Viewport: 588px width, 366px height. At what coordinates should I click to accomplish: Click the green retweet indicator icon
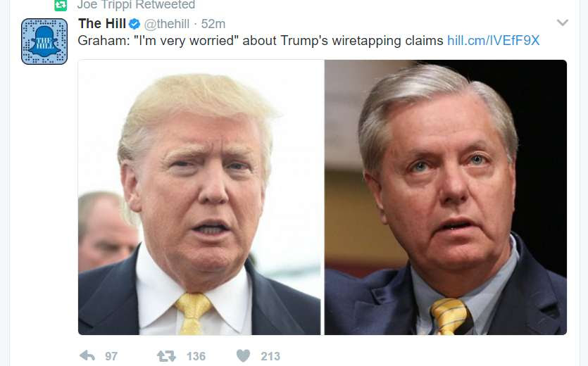pyautogui.click(x=61, y=5)
